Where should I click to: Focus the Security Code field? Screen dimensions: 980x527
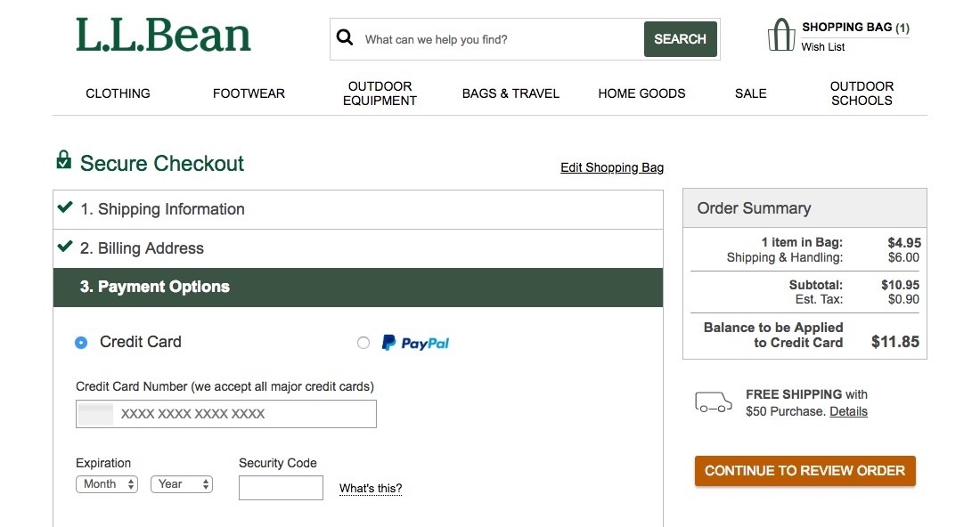[281, 488]
